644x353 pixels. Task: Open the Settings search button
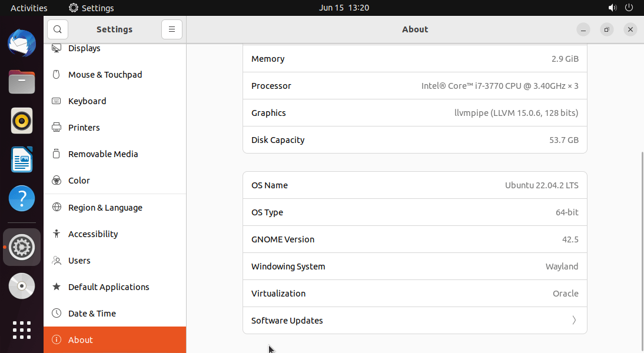pyautogui.click(x=58, y=29)
